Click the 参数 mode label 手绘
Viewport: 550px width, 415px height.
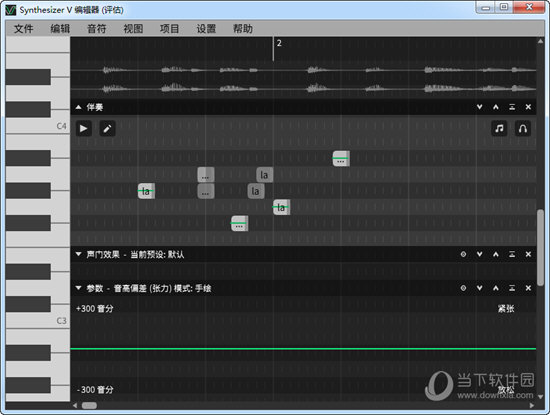coord(203,288)
